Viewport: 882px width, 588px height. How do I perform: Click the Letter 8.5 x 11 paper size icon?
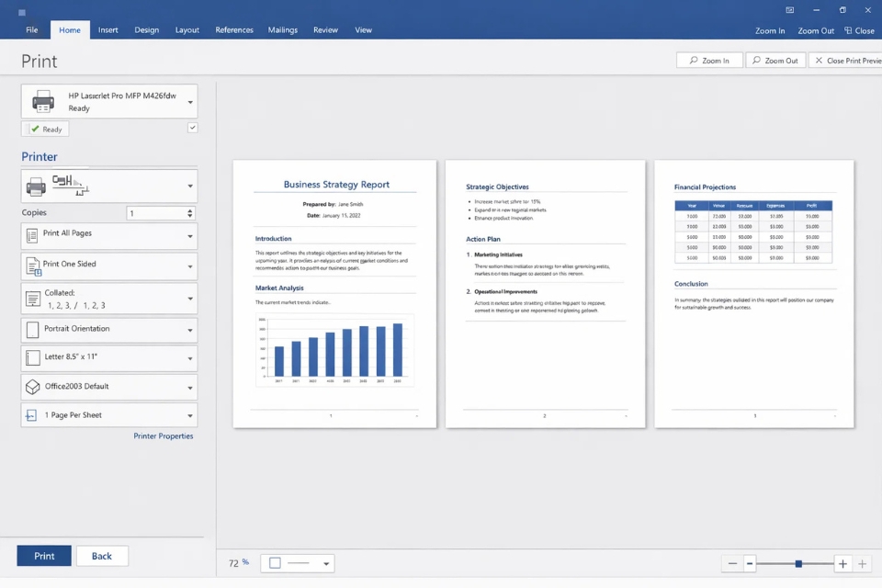click(33, 358)
